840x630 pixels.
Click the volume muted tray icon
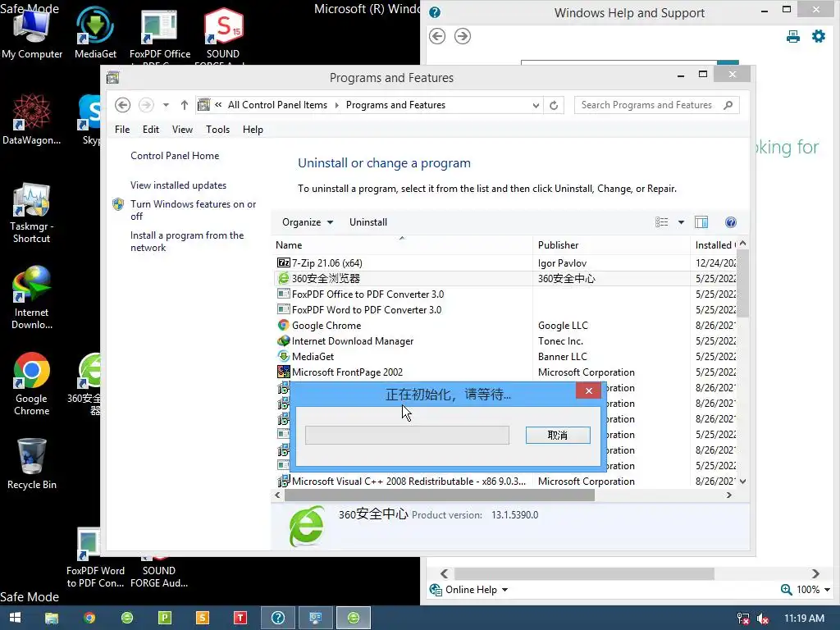coord(763,619)
